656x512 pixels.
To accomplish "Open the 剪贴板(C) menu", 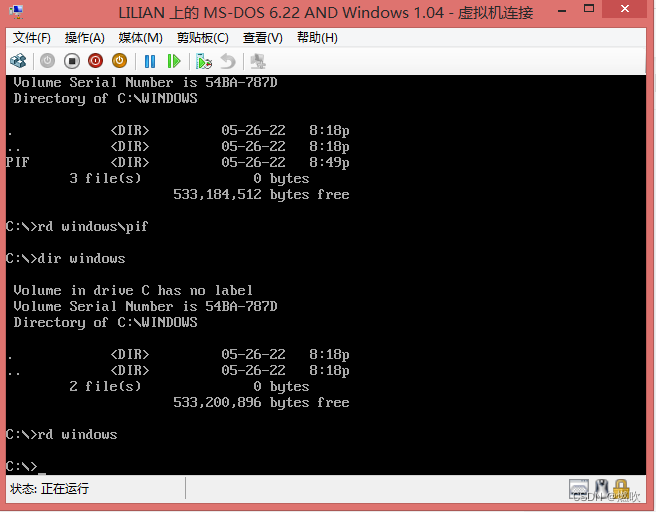I will pyautogui.click(x=202, y=38).
